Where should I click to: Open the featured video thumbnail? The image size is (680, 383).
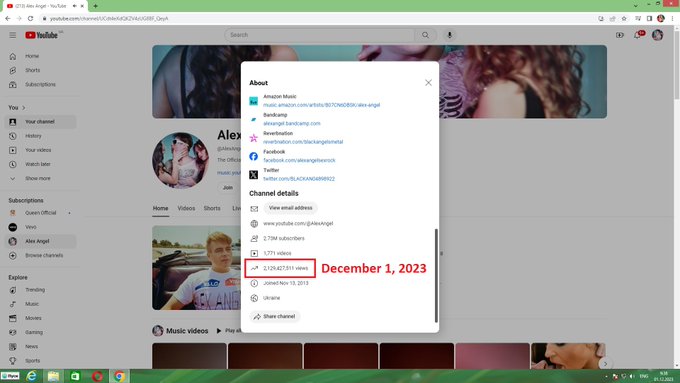click(x=196, y=268)
